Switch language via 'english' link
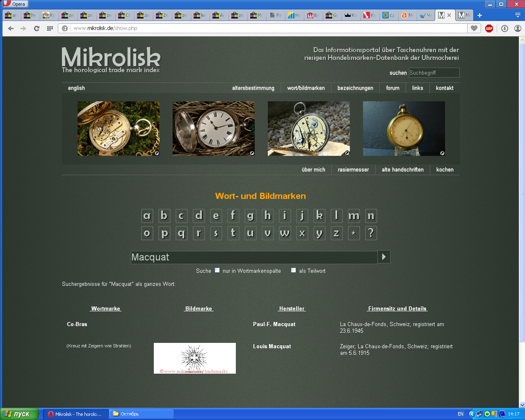This screenshot has width=525, height=420. coord(76,88)
